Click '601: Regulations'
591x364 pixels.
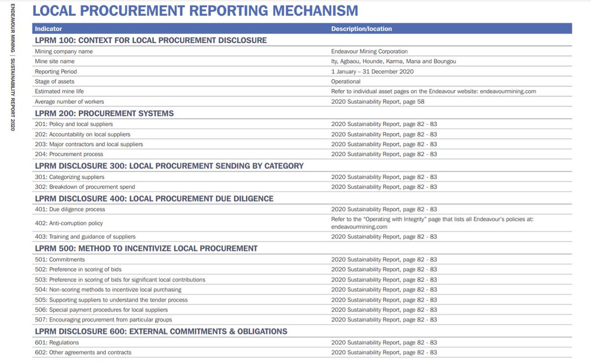click(57, 342)
